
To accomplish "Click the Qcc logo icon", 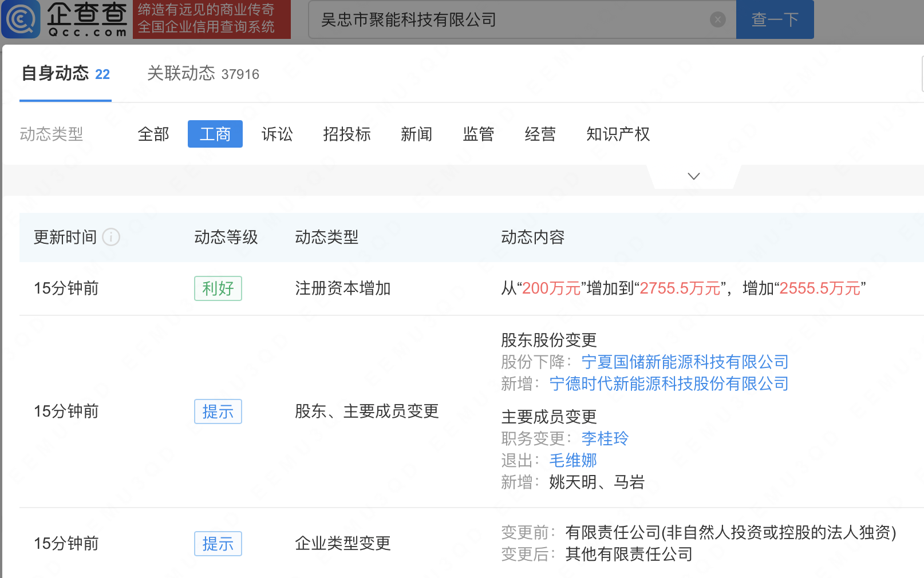I will [21, 19].
